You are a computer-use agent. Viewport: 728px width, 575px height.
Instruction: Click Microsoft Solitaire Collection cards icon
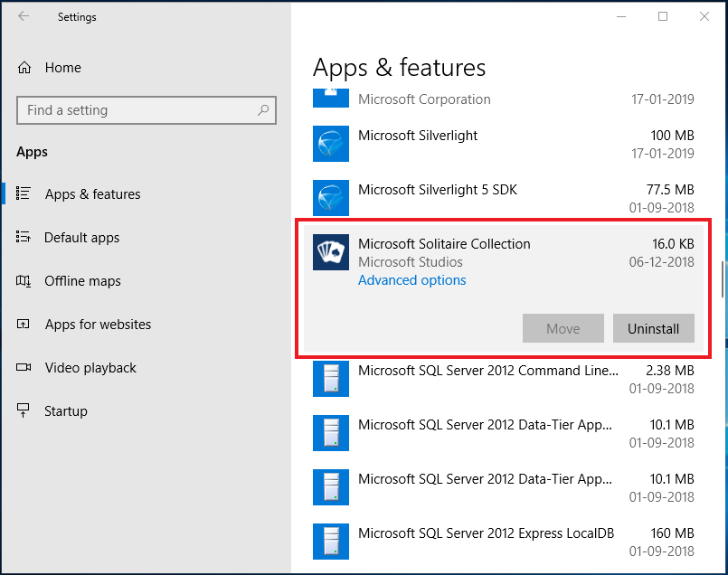331,252
